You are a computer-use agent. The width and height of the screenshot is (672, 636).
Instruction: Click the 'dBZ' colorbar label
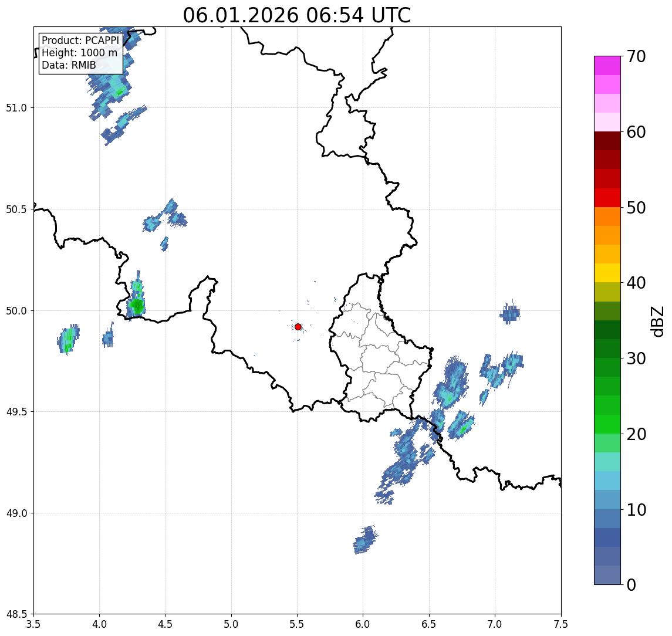coord(657,322)
